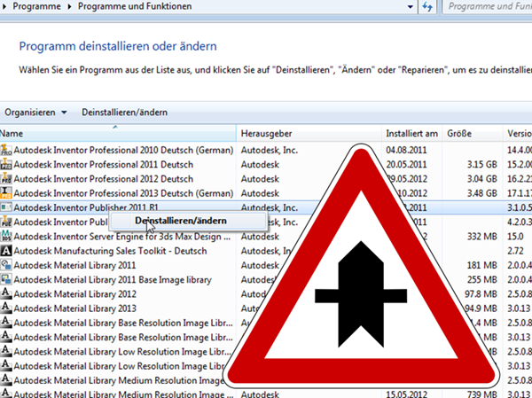The image size is (532, 398).
Task: Select Autodesk Inventor Professional 2010 Deutsch (German)
Action: [123, 150]
